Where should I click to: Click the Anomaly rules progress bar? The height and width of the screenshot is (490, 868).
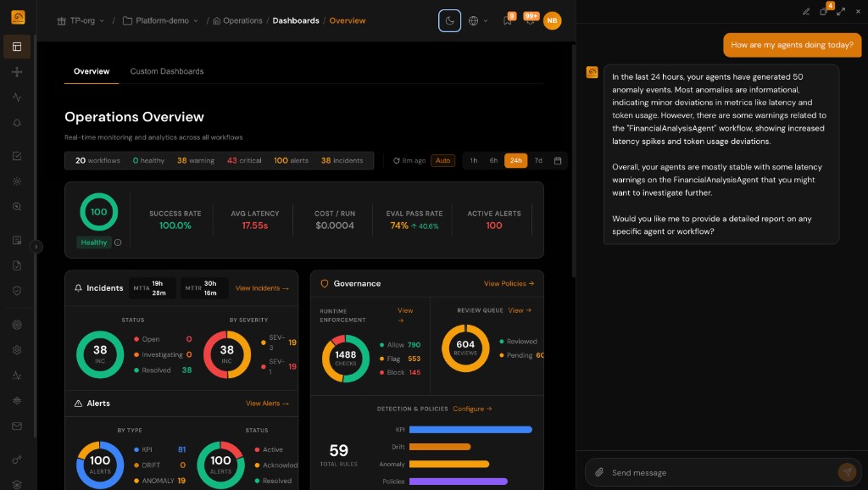(448, 464)
